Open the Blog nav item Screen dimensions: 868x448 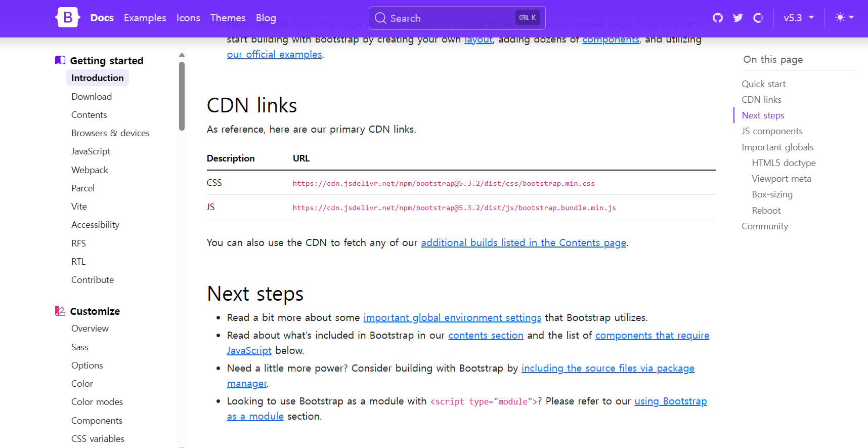click(x=266, y=18)
